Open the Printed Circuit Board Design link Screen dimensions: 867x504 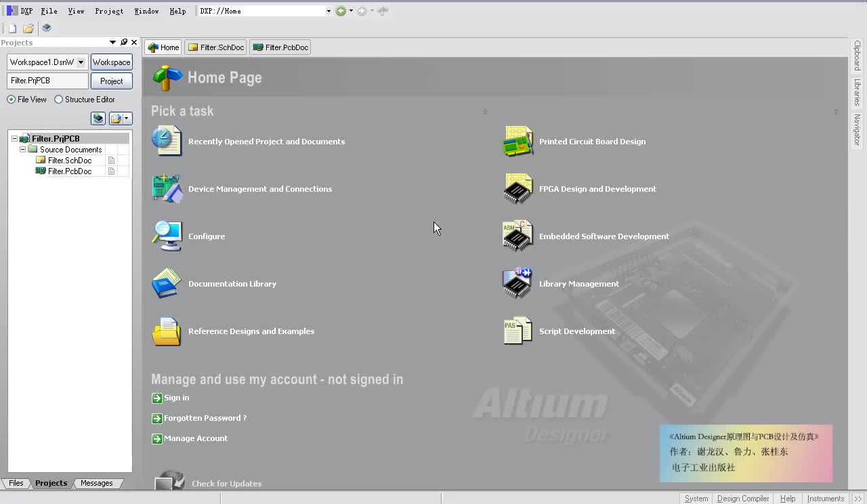(592, 142)
